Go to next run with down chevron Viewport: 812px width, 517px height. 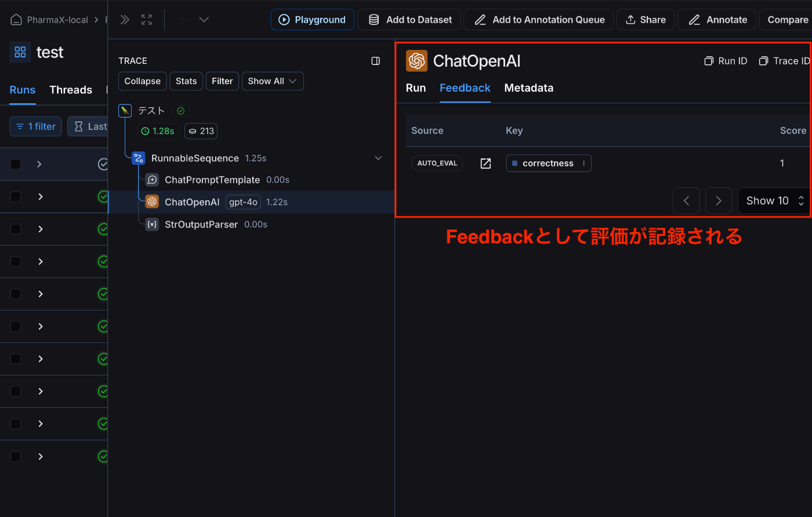click(x=204, y=20)
